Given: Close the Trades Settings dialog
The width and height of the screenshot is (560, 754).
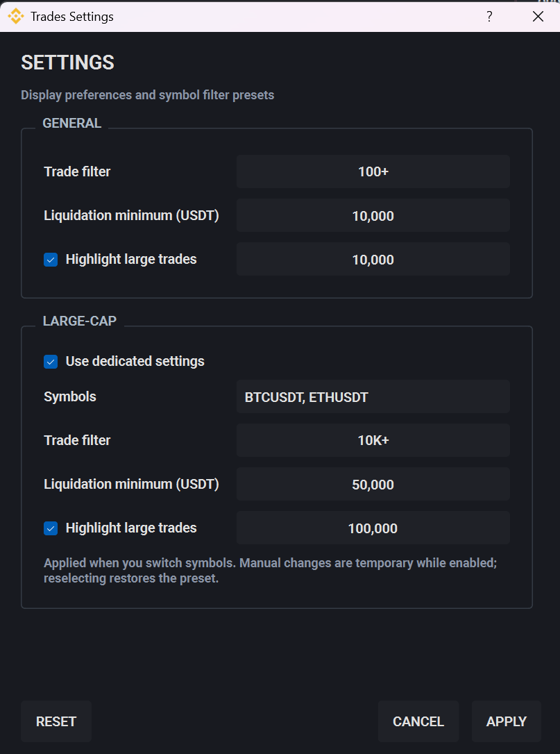Looking at the screenshot, I should point(538,17).
